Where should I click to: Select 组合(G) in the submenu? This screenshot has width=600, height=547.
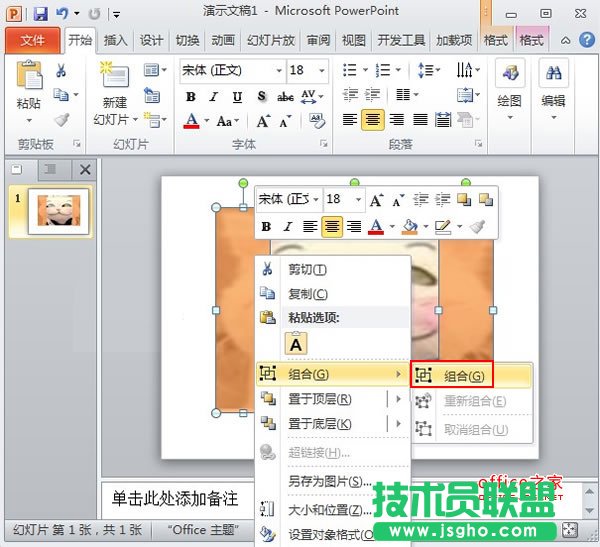(x=472, y=376)
